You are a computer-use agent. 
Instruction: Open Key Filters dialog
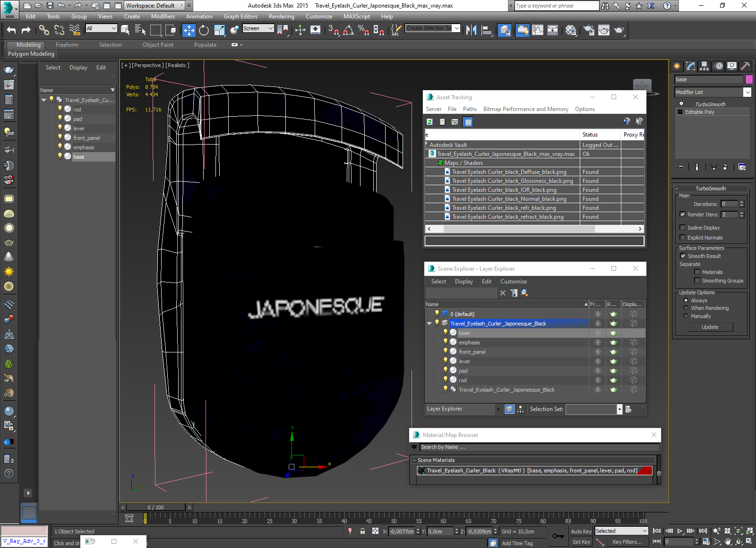tap(627, 542)
